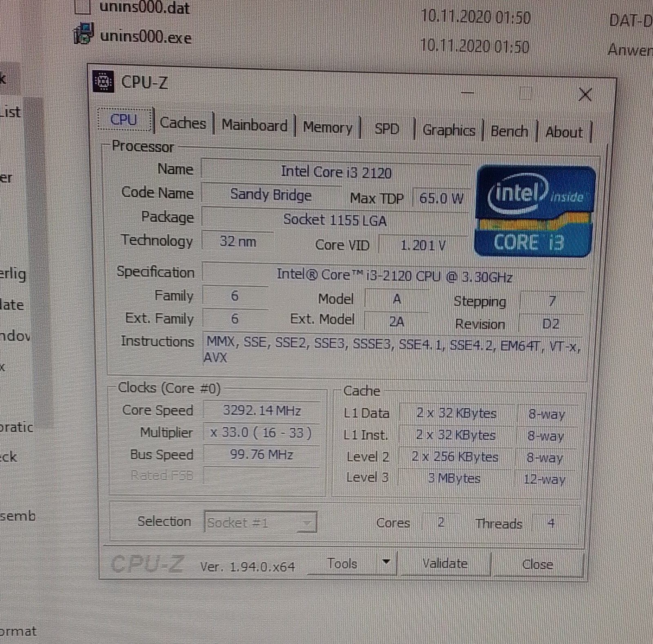Minimize the CPU-Z window
The image size is (653, 644).
[x=467, y=93]
